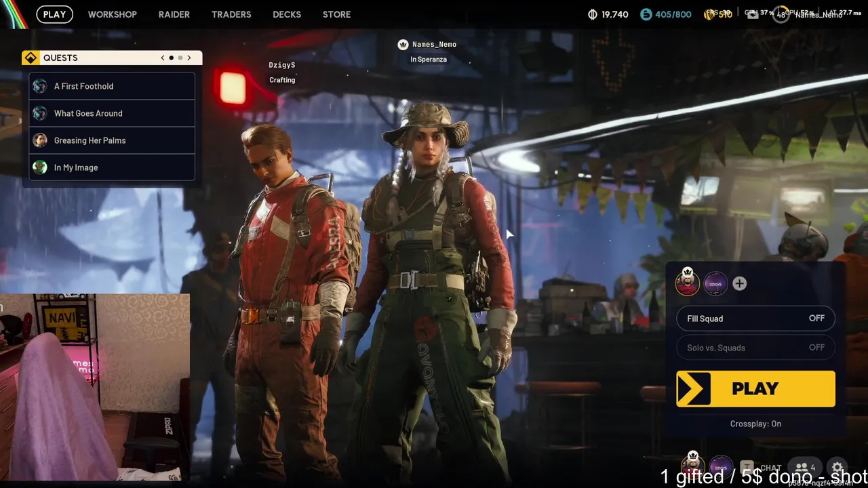The width and height of the screenshot is (868, 488).
Task: Click the circular level 48 progress ring
Action: click(781, 14)
